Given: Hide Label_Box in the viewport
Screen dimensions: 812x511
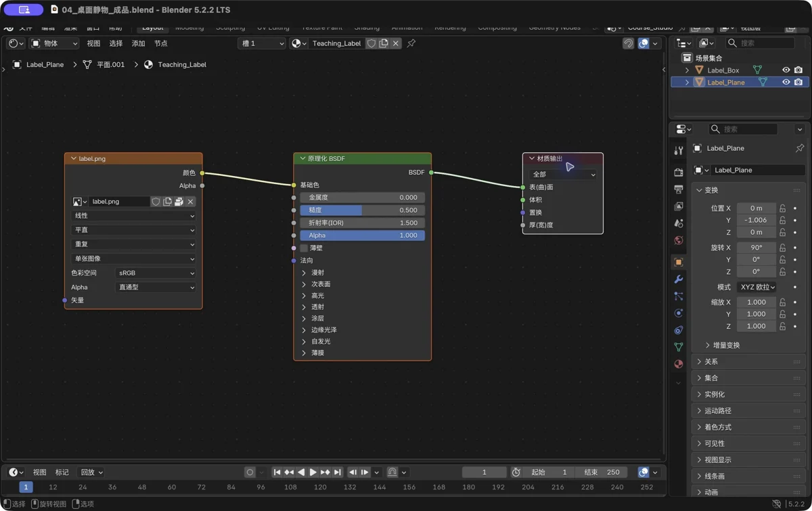Looking at the screenshot, I should point(786,70).
